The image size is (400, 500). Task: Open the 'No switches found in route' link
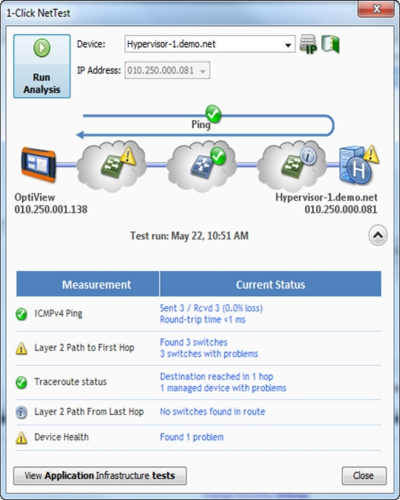pos(212,412)
